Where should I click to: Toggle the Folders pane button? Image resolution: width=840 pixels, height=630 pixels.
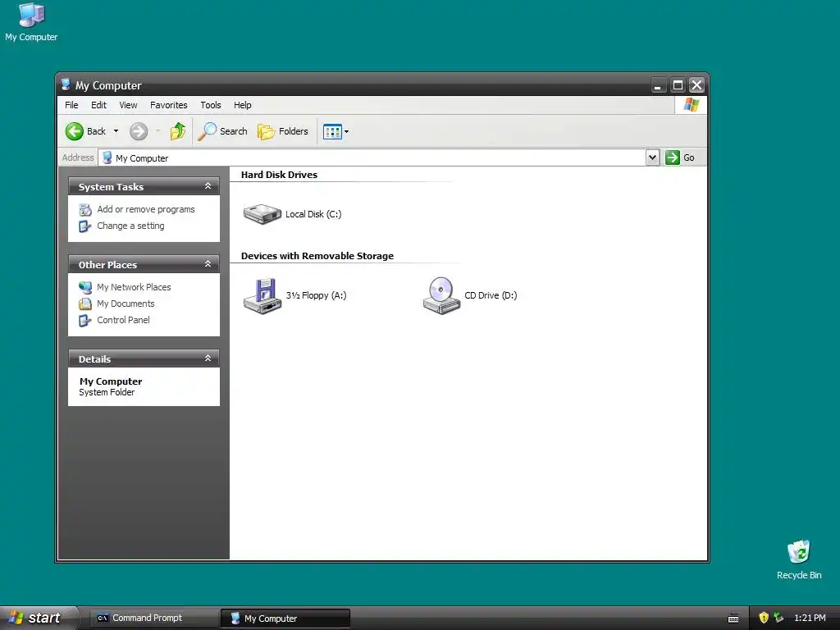(283, 131)
